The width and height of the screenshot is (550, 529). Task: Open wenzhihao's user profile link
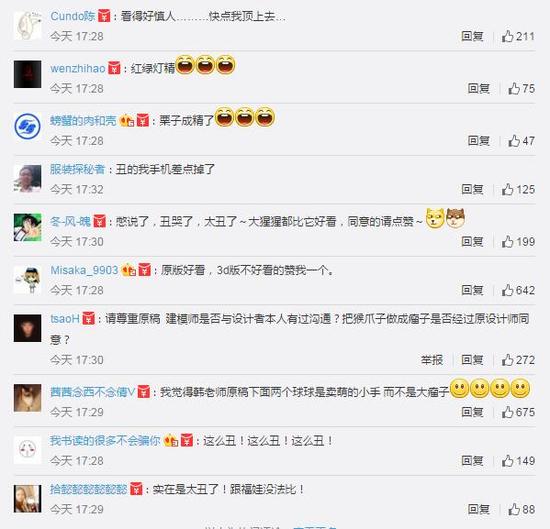78,68
